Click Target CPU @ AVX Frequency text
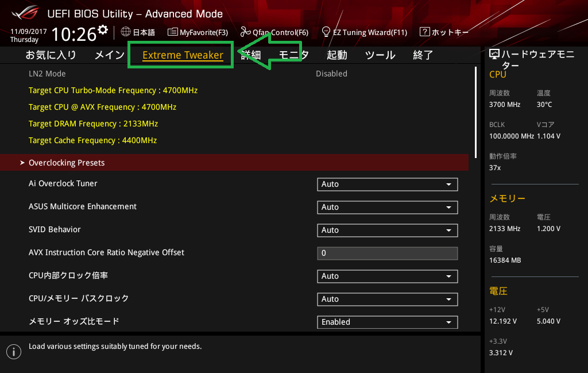The height and width of the screenshot is (373, 588). [102, 107]
